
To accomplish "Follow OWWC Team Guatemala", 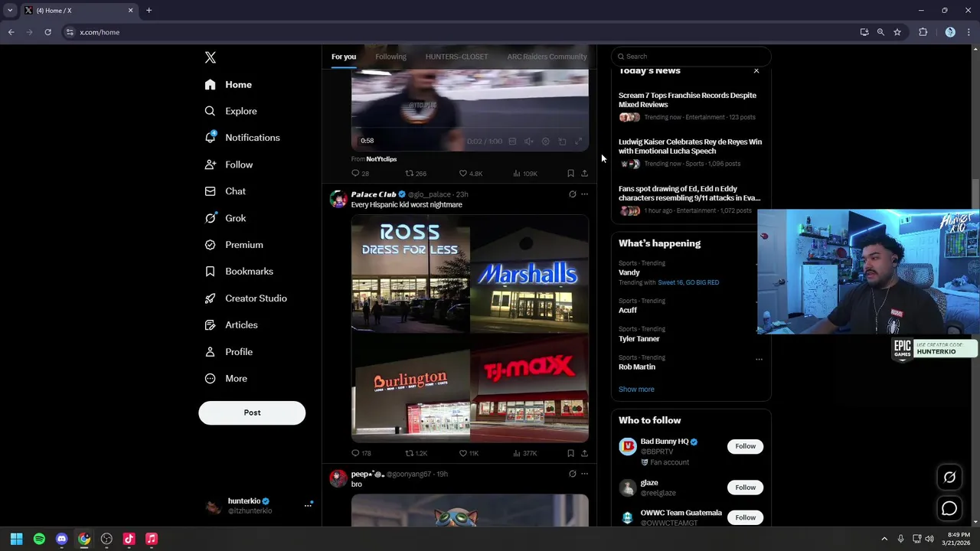I will [745, 517].
